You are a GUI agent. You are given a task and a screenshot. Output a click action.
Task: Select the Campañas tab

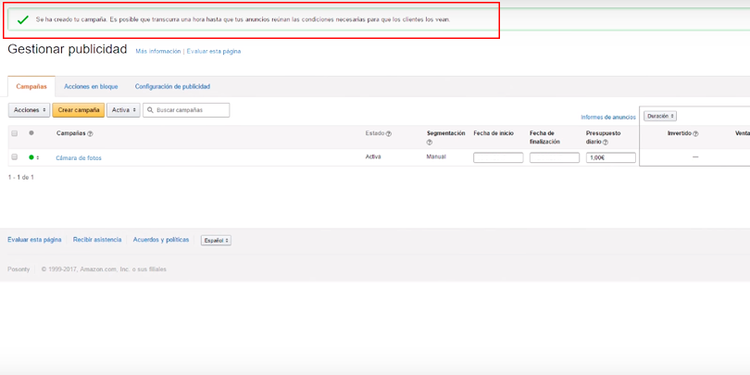tap(32, 87)
